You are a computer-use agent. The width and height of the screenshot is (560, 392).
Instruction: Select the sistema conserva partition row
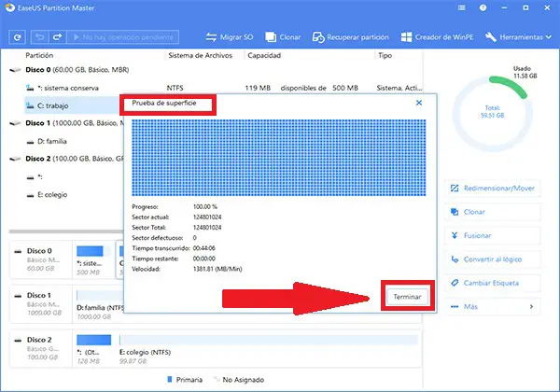coord(223,88)
